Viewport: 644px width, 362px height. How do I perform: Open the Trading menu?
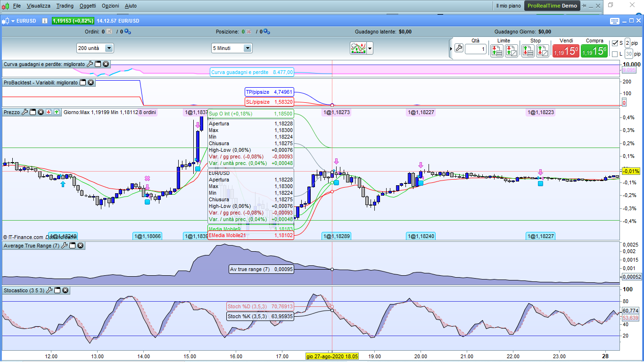pos(65,6)
